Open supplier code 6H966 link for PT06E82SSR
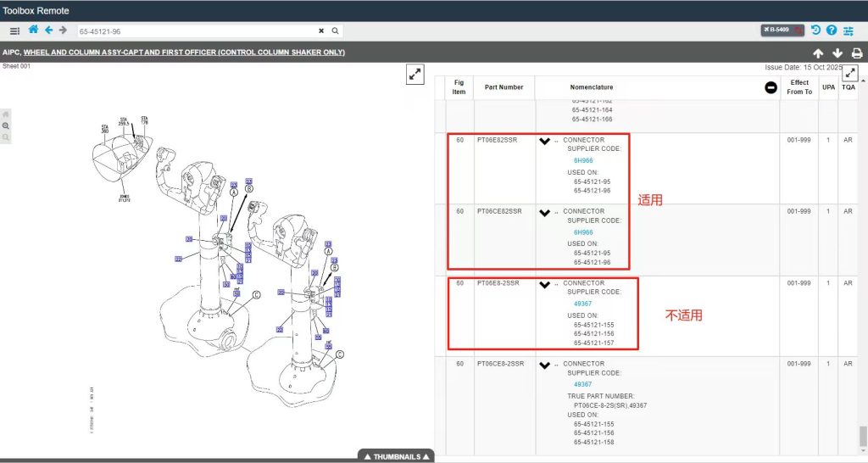This screenshot has width=868, height=463. pos(583,160)
